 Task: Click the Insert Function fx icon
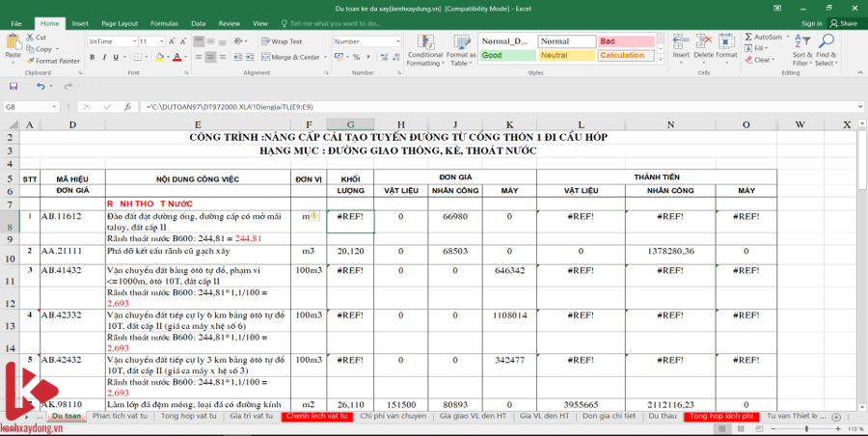(127, 106)
